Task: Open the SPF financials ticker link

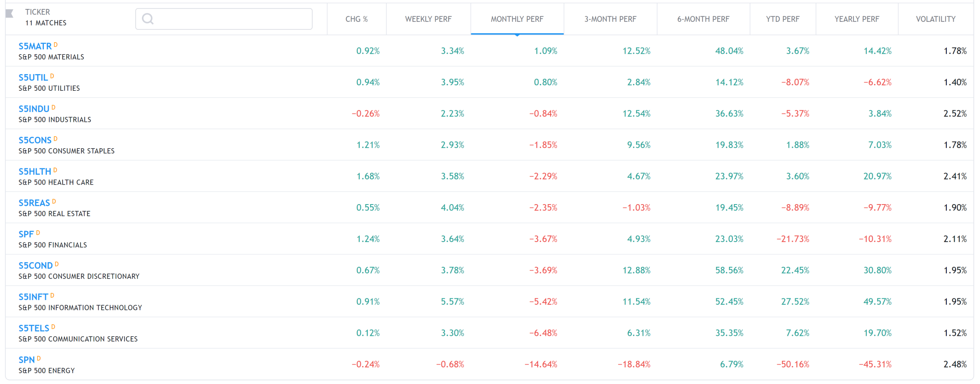Action: point(26,234)
